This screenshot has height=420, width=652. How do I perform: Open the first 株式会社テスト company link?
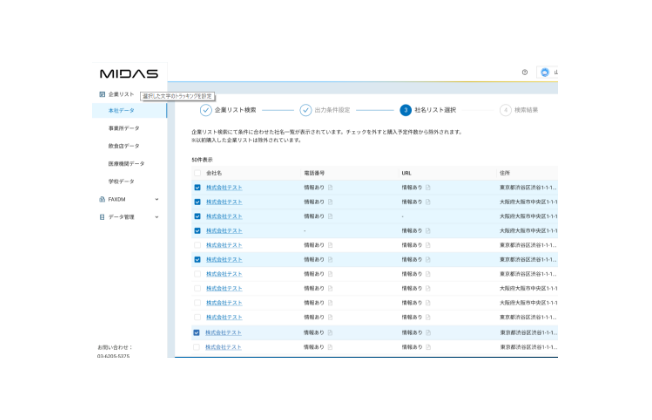coord(224,187)
